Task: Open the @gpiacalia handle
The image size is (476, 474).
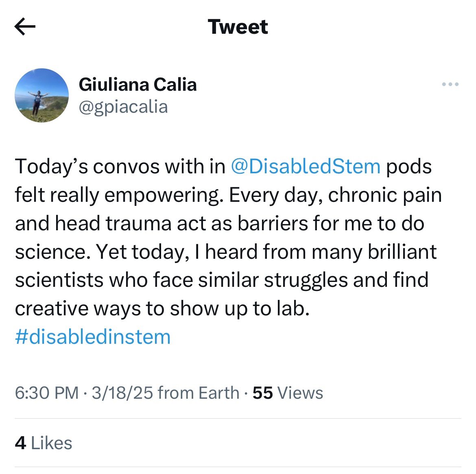Action: point(123,107)
